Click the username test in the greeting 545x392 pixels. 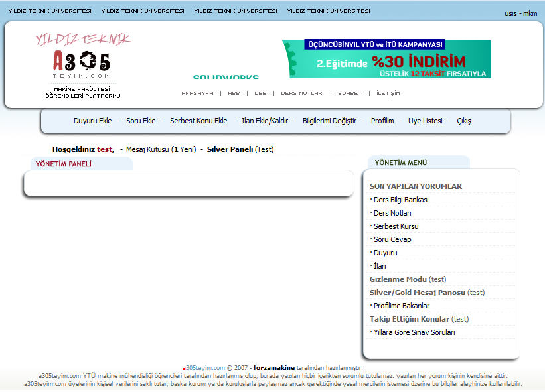(x=105, y=149)
